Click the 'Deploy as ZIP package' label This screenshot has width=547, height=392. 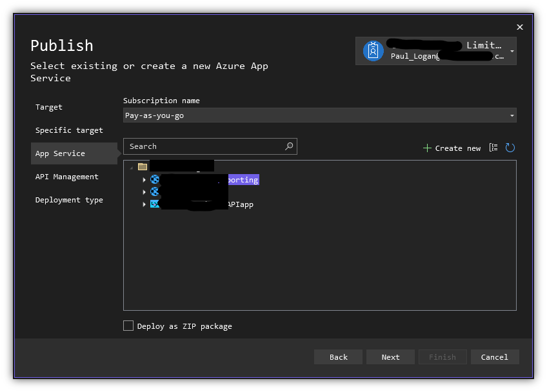tap(184, 326)
